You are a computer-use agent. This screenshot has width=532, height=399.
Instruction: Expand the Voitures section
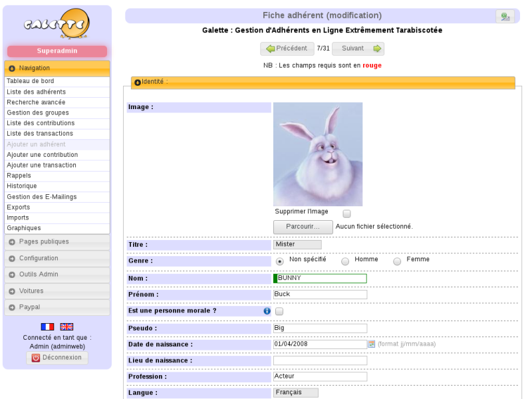tap(57, 291)
